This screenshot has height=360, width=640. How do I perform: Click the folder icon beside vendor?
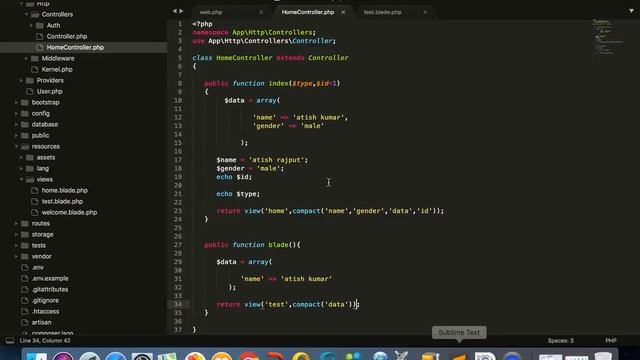point(25,257)
